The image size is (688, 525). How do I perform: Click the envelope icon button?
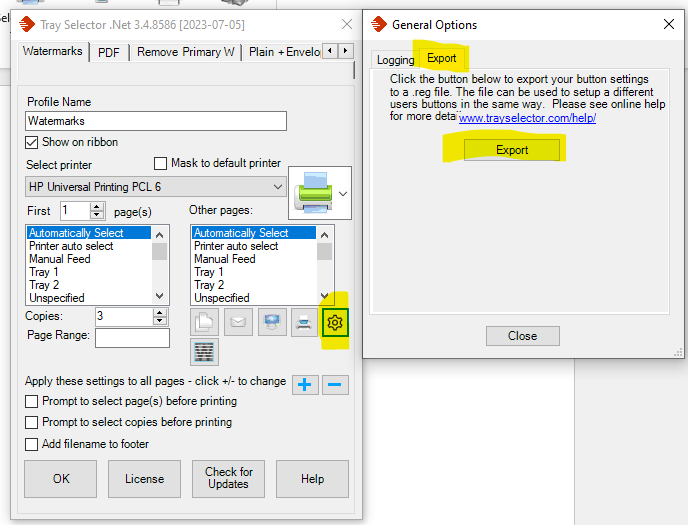click(238, 322)
